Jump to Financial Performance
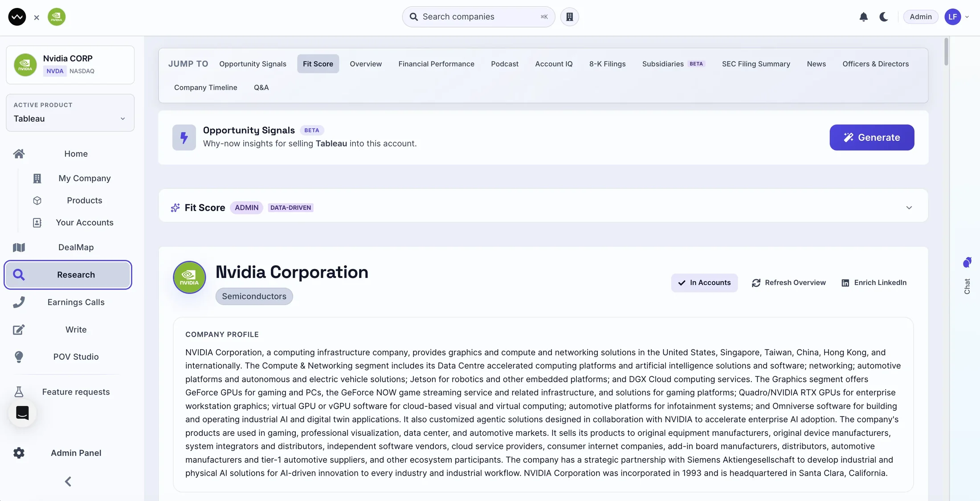980x501 pixels. [436, 64]
